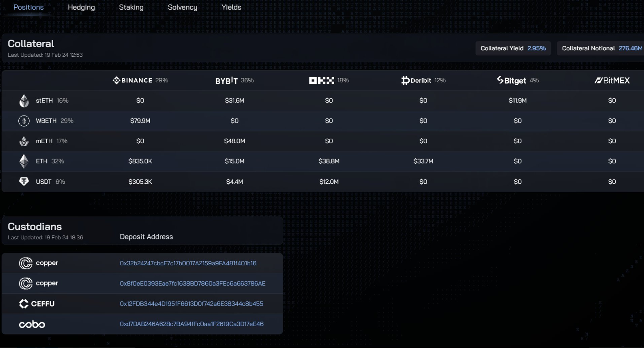Click the Deribit 12% allocation figure
Viewport: 644px width, 348px height.
[440, 80]
